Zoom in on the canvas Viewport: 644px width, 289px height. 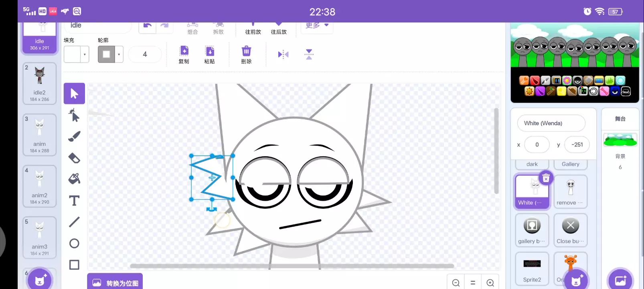click(490, 283)
